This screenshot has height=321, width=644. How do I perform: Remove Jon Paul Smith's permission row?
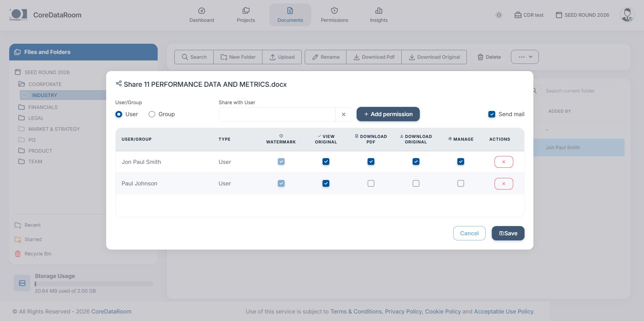tap(504, 162)
